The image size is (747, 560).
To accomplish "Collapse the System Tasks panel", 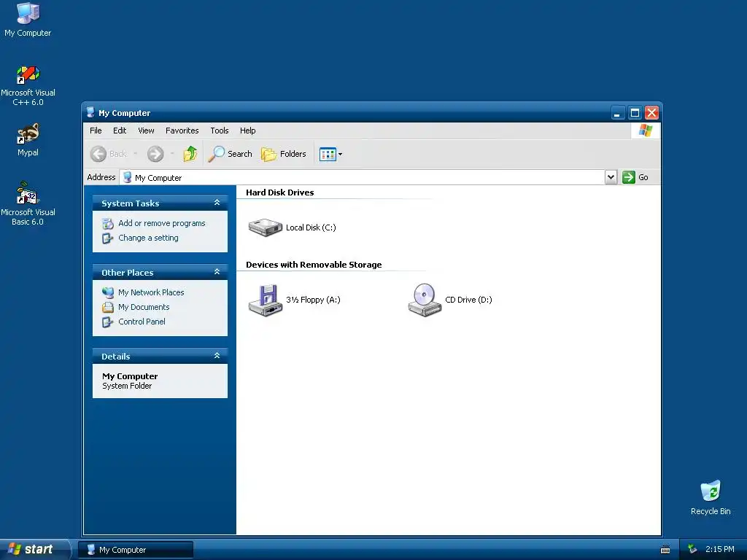I will [x=217, y=203].
